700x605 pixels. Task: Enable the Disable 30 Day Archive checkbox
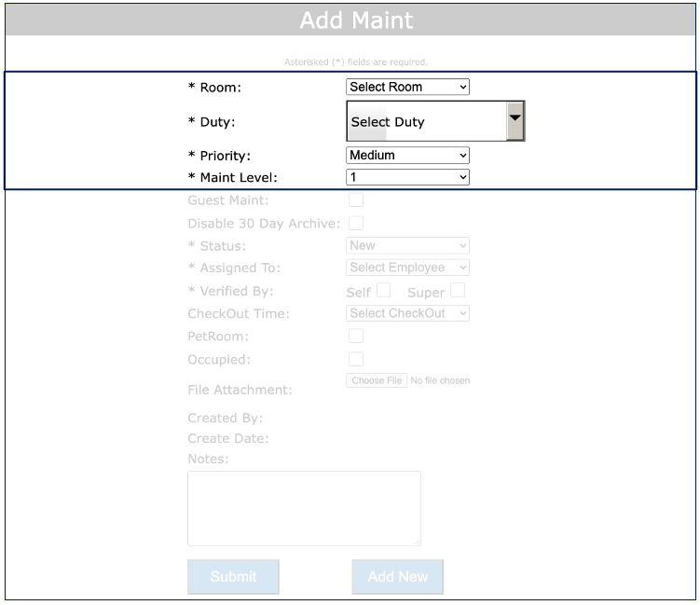point(356,223)
